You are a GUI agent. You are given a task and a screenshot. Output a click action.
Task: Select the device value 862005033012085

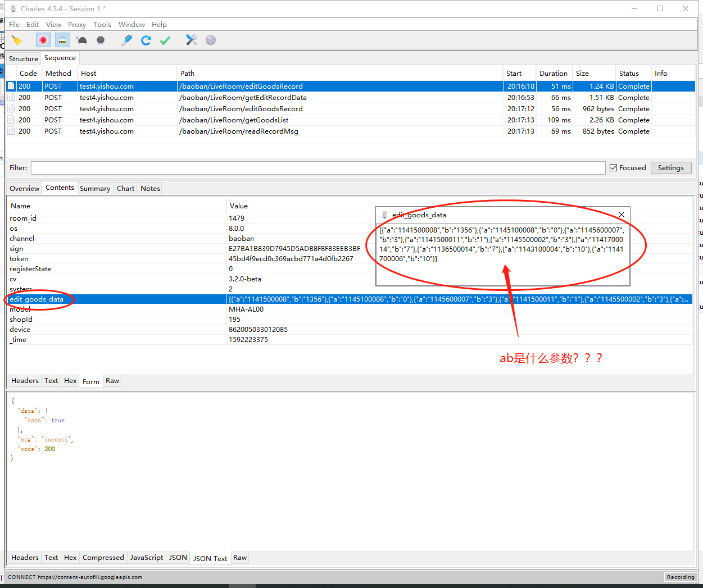258,330
